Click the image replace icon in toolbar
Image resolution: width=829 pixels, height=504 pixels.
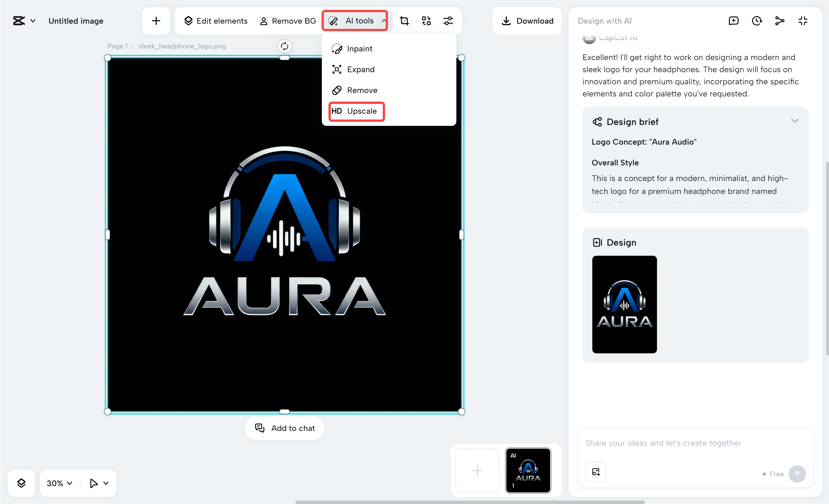(426, 20)
